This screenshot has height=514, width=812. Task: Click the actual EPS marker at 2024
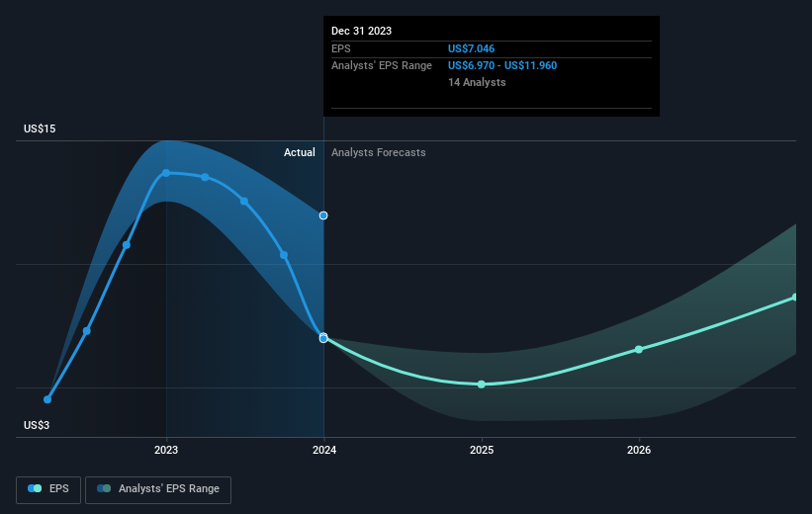(x=323, y=338)
